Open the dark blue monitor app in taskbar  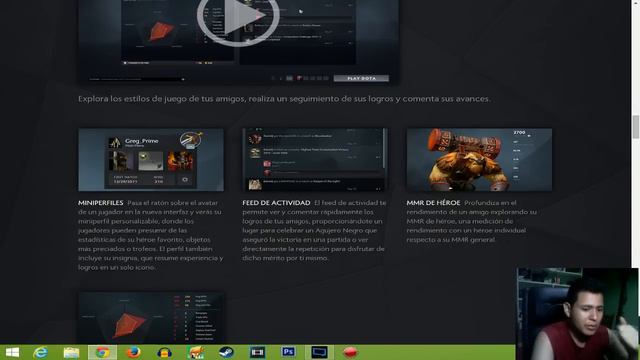click(x=319, y=352)
